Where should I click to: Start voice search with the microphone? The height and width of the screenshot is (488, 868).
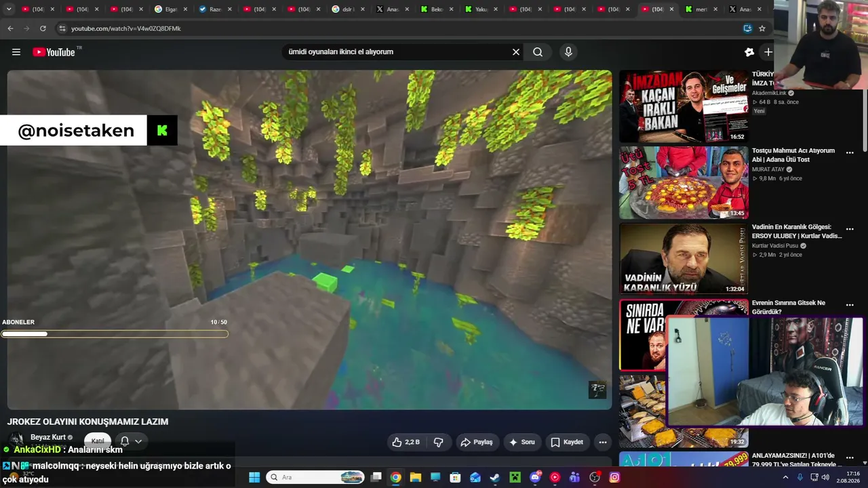click(x=568, y=52)
